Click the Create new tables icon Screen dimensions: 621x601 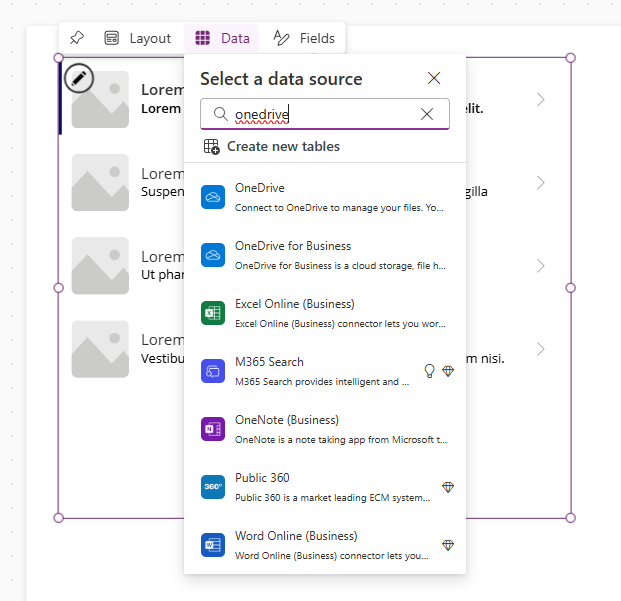(211, 146)
